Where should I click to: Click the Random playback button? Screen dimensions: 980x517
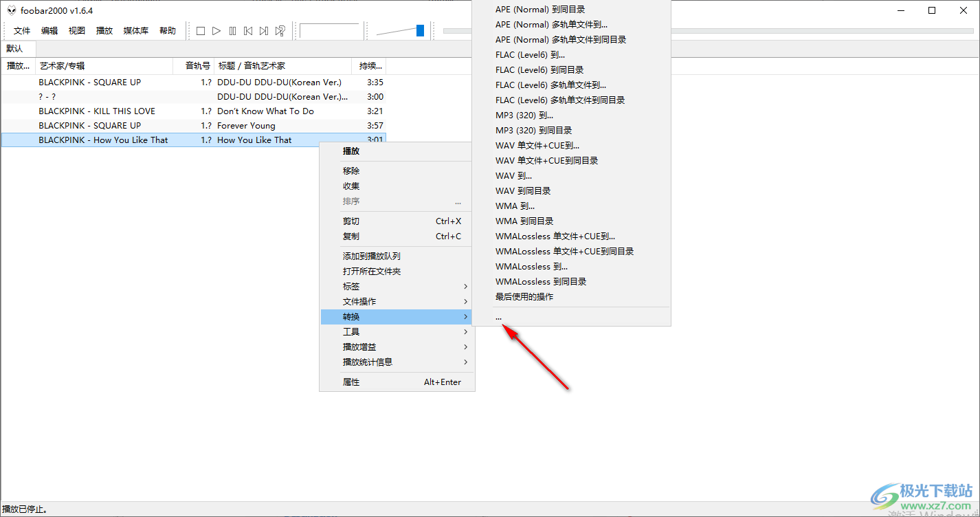[280, 31]
